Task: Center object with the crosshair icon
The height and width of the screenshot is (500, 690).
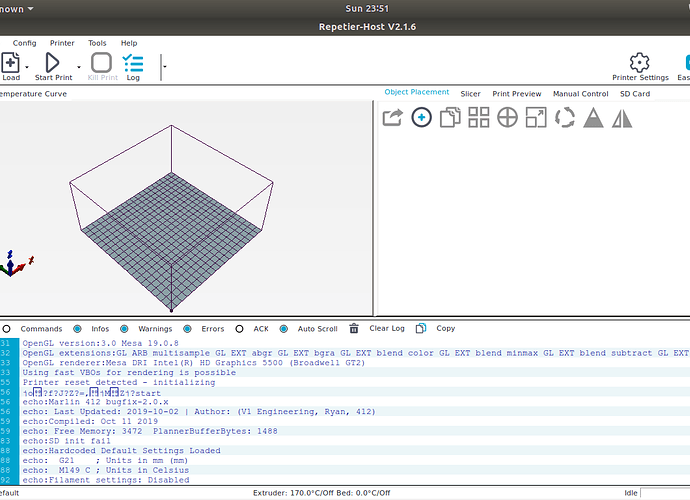Action: point(507,118)
